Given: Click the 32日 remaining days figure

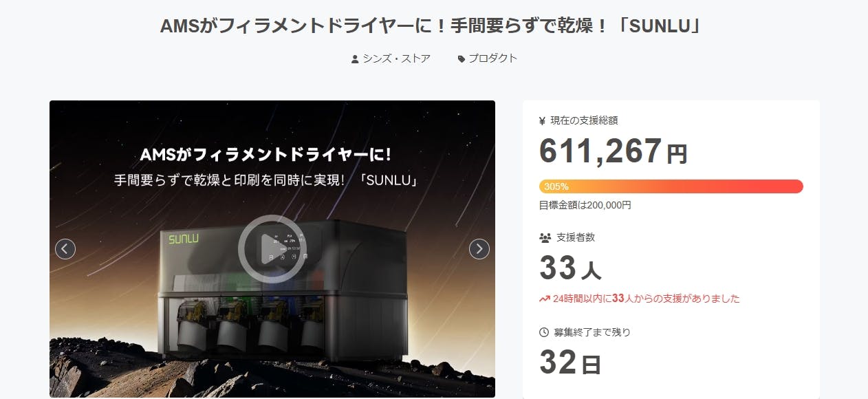Looking at the screenshot, I should coord(570,363).
